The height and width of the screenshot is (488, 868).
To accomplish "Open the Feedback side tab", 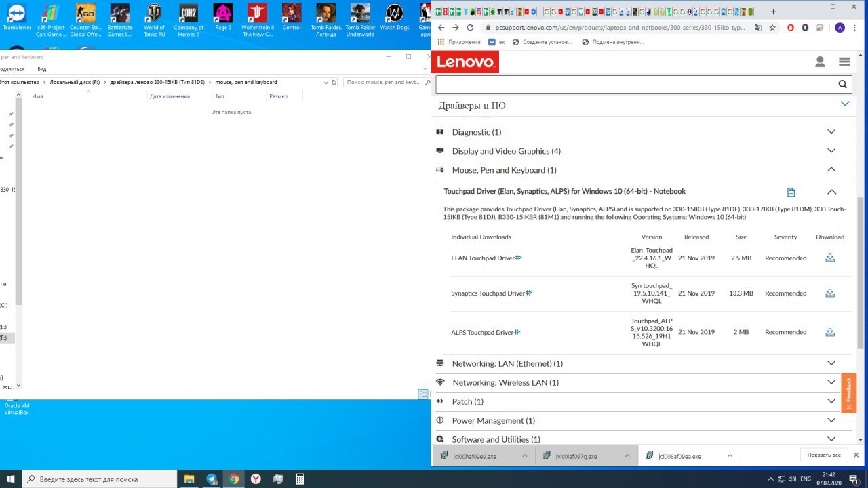I will (x=848, y=392).
